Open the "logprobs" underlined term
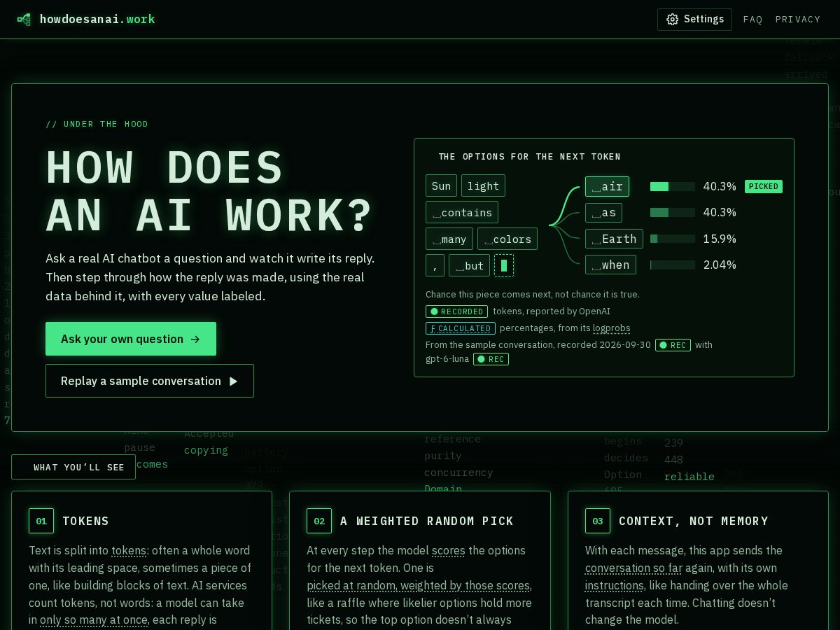840x630 pixels. click(x=612, y=328)
